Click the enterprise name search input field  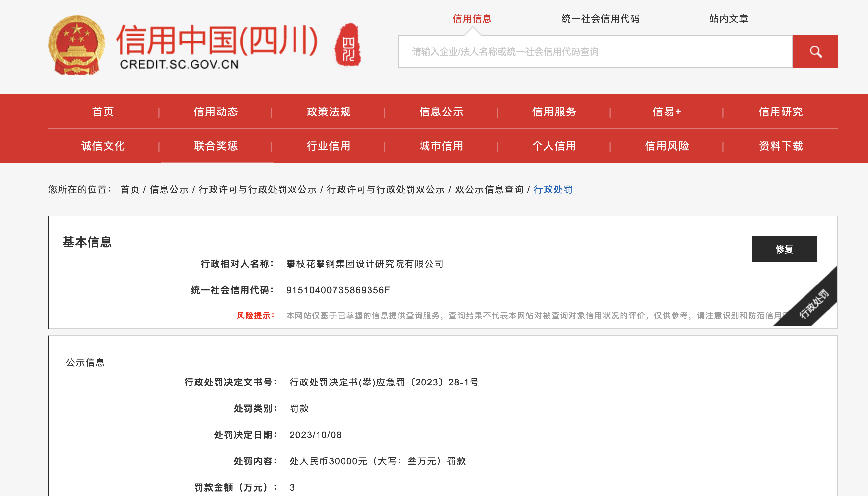595,52
